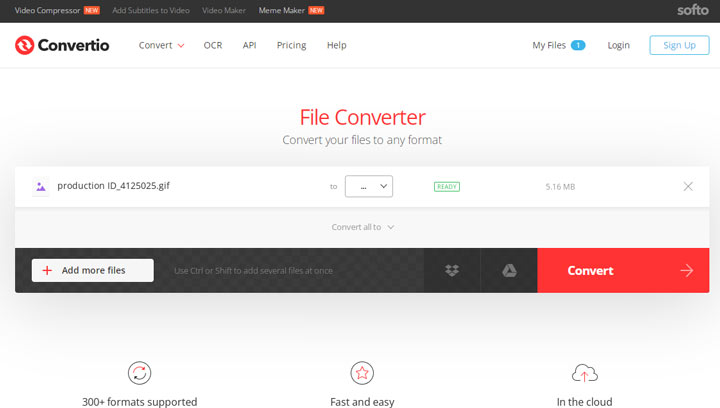Click the Login link
The image size is (720, 408).
619,45
